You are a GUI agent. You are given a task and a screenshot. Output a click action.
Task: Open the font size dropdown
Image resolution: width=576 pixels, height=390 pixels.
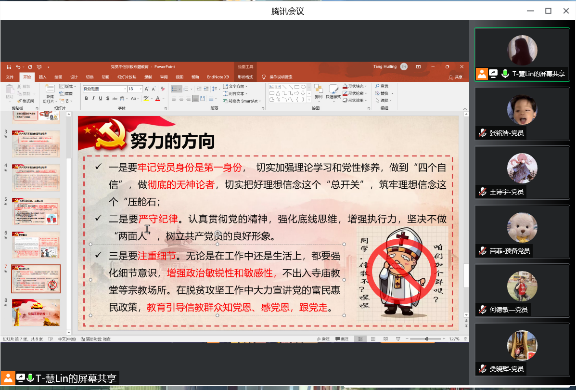click(135, 89)
